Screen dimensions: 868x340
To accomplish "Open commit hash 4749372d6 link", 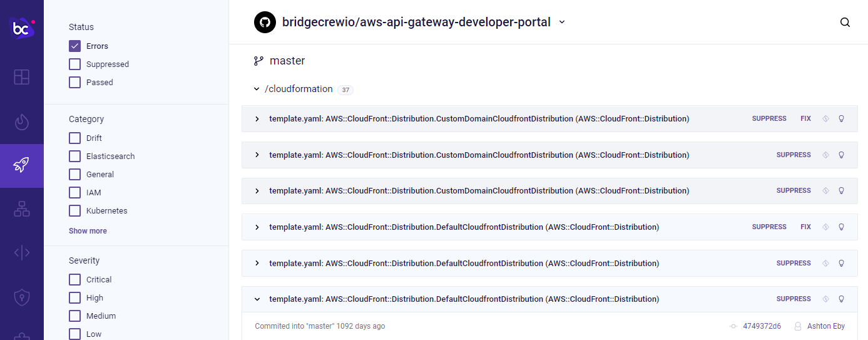I will tap(762, 326).
